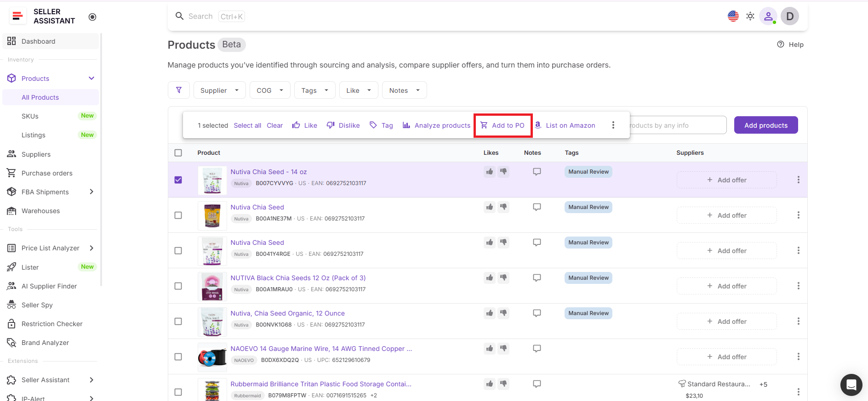This screenshot has width=868, height=401.
Task: Thumbs up Nutiva Chia Seed - 14 oz
Action: (x=490, y=172)
